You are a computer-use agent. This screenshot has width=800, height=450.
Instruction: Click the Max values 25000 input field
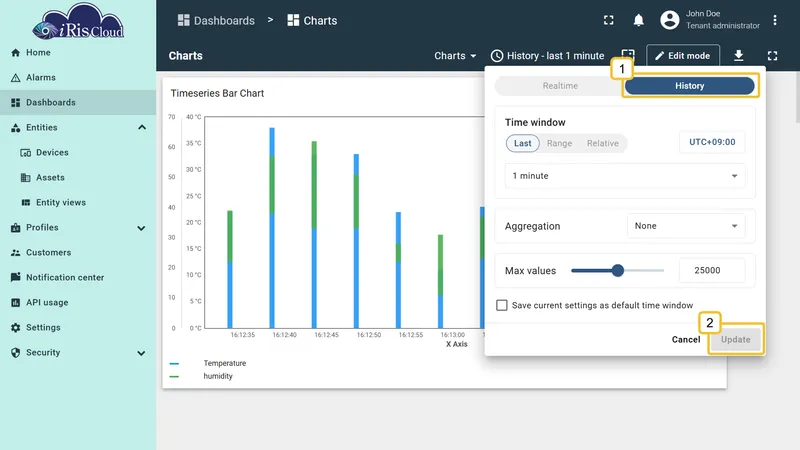point(712,270)
